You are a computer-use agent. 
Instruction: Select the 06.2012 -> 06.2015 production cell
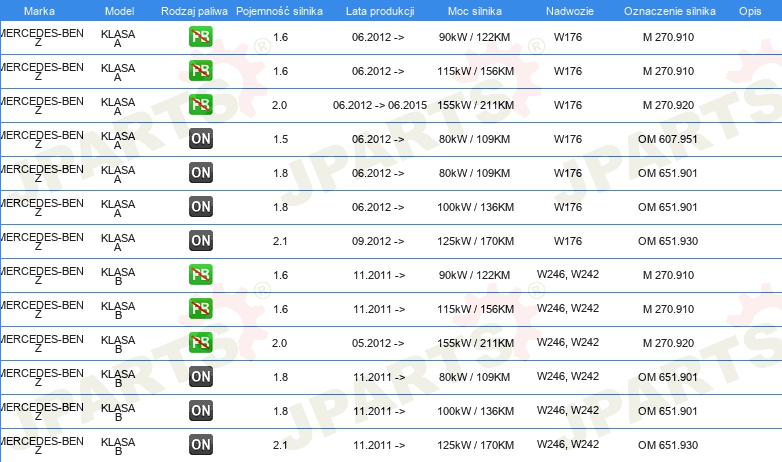pos(380,105)
